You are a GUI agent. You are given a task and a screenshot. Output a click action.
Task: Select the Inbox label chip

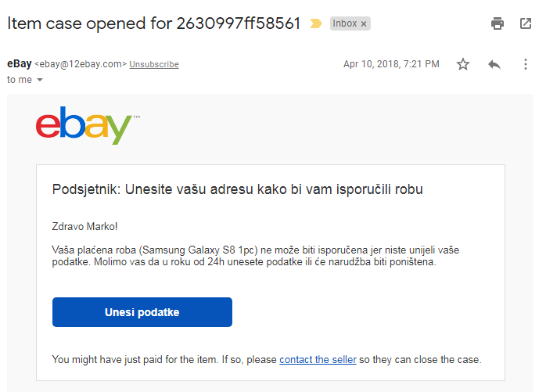click(345, 23)
